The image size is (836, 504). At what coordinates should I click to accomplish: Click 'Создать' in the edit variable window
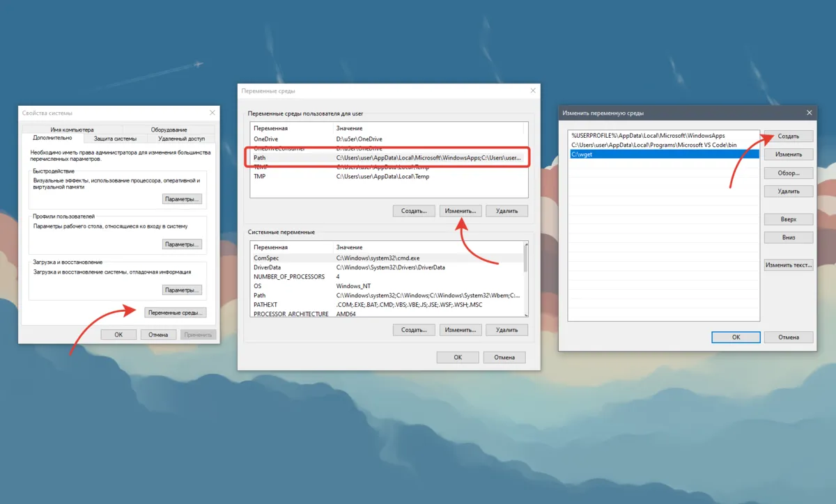click(789, 136)
